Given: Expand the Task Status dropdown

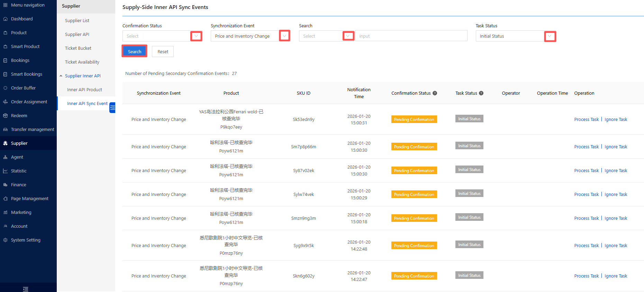Looking at the screenshot, I should [x=550, y=36].
